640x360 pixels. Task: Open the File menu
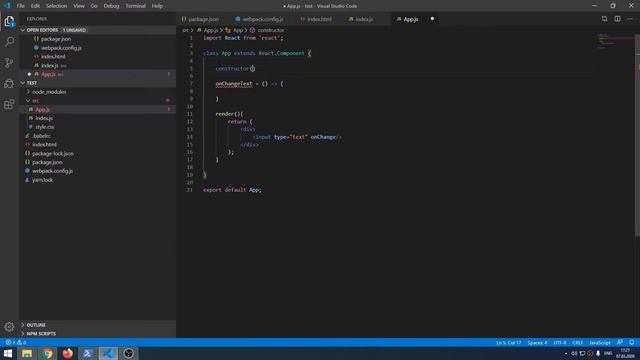pos(20,6)
